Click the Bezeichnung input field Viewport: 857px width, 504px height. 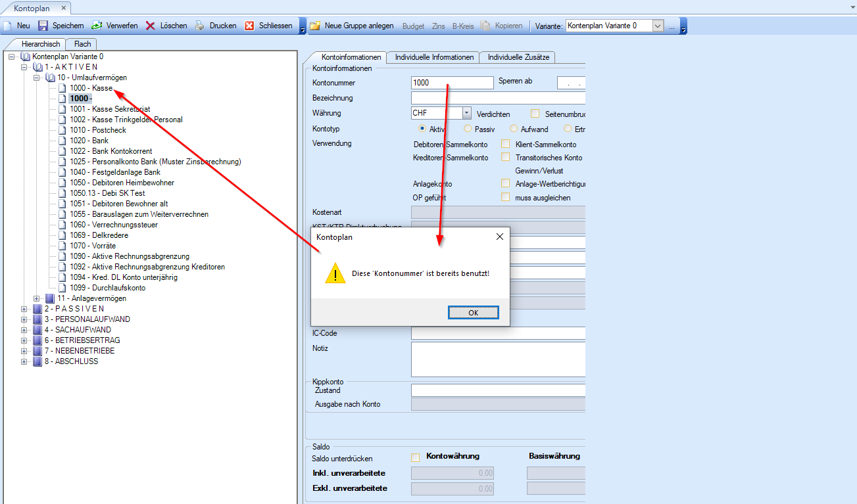click(x=498, y=98)
